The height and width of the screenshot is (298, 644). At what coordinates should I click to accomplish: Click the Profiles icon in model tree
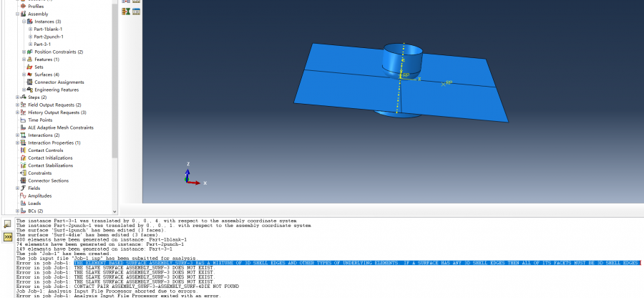point(23,6)
